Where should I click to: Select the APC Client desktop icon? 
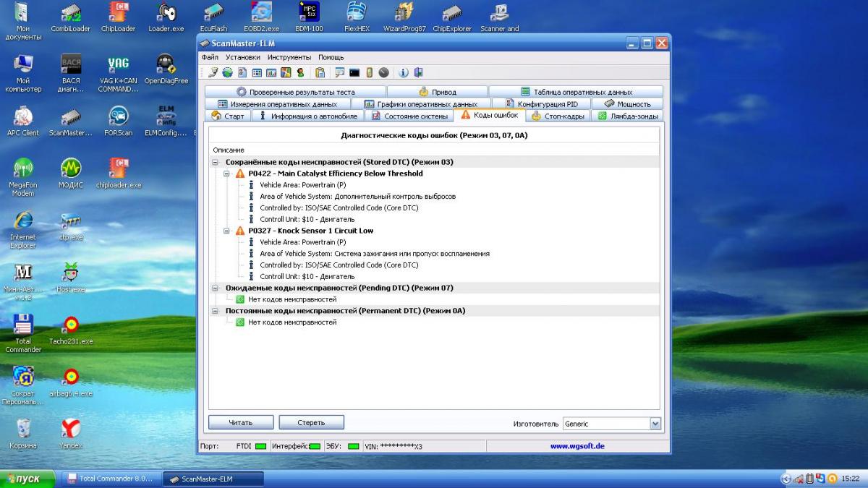coord(22,121)
